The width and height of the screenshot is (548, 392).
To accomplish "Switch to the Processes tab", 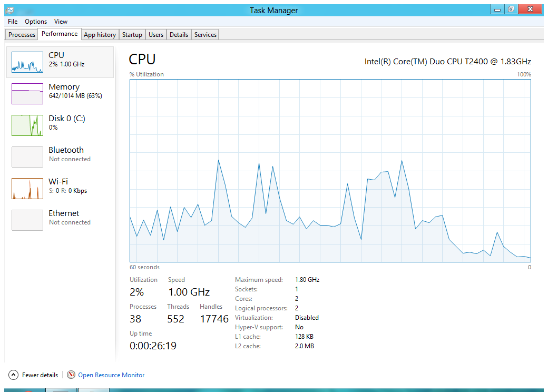I will tap(22, 35).
